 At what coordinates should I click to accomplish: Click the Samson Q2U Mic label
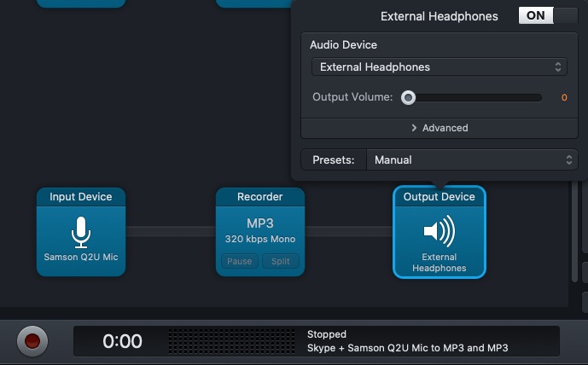[81, 257]
